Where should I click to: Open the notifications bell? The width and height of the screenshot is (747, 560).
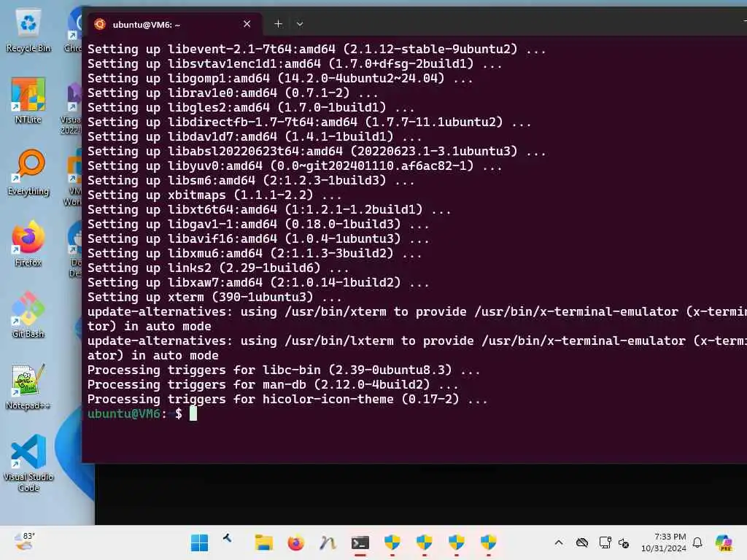click(x=697, y=542)
